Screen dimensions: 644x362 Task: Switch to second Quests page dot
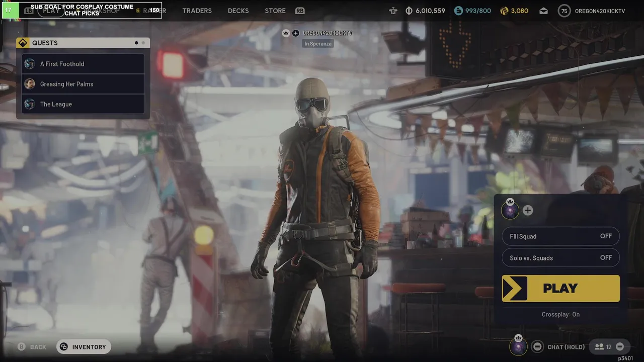143,43
